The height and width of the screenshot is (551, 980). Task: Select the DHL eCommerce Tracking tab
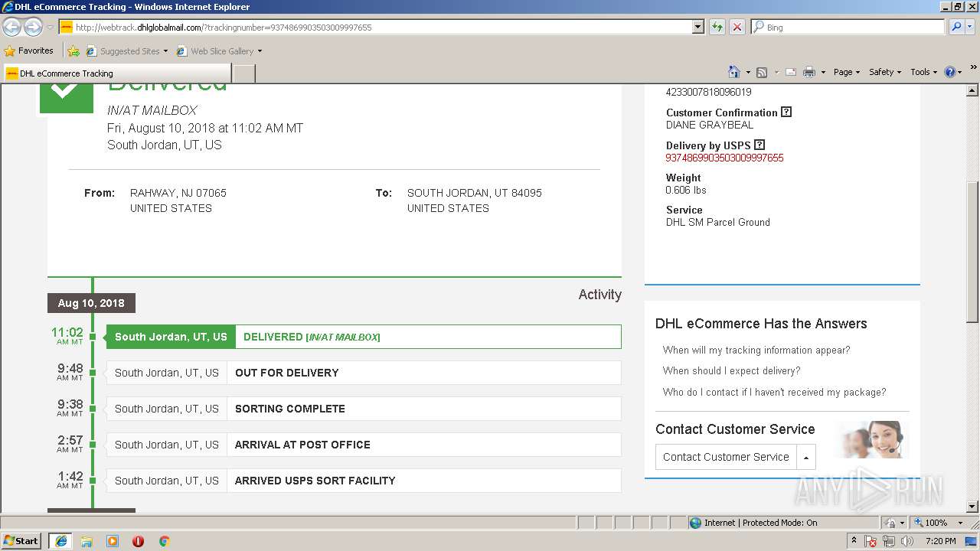(116, 73)
